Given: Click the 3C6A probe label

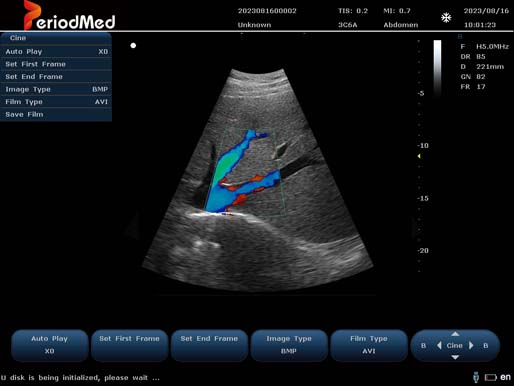Looking at the screenshot, I should coord(348,25).
